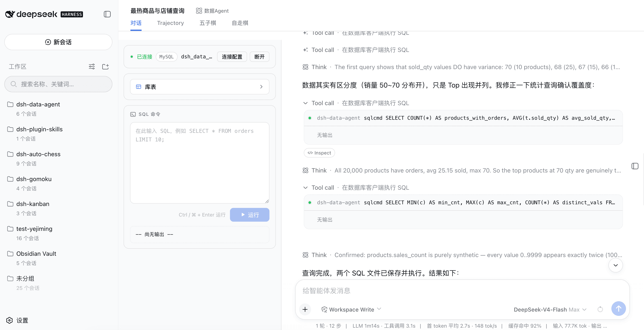The height and width of the screenshot is (330, 644).
Task: Click the Inspect code button
Action: pos(319,153)
